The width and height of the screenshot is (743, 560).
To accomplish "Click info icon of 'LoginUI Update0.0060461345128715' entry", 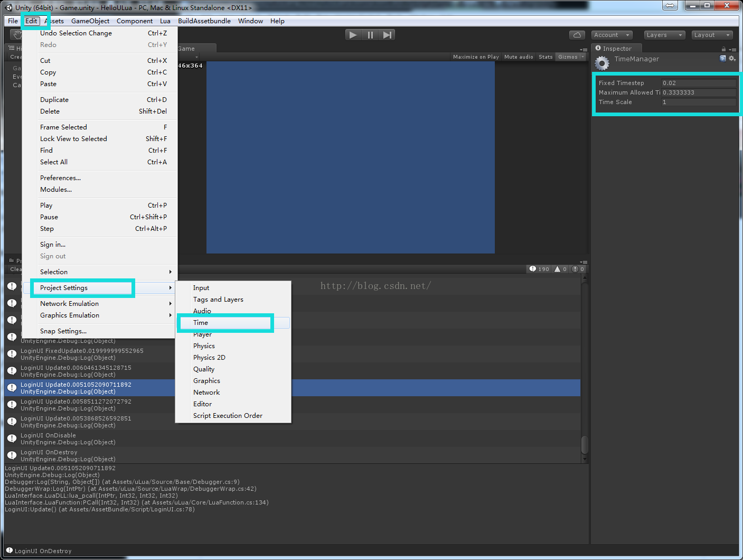I will (12, 371).
